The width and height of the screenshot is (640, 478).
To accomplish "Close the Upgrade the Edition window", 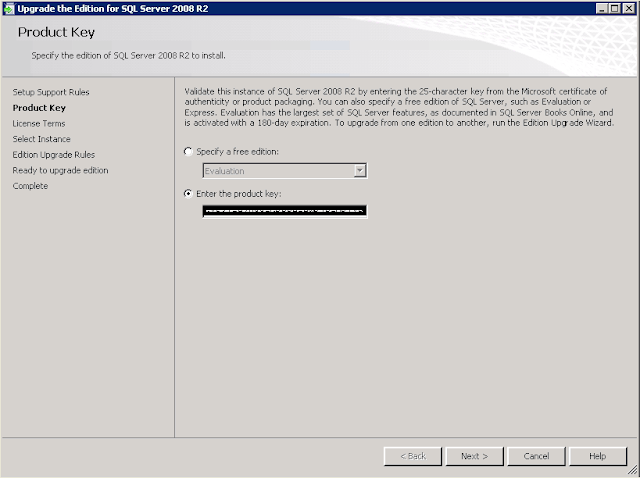I will [x=629, y=9].
